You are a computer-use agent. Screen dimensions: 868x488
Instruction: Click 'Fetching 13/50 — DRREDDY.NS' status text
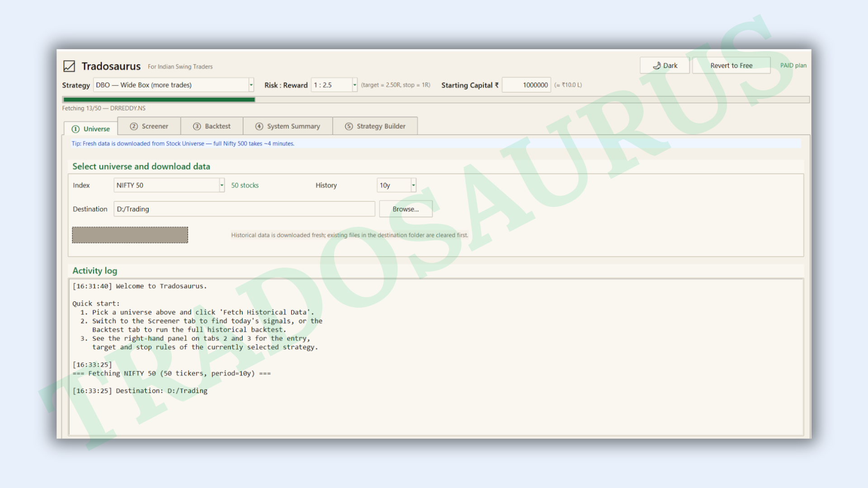pos(104,108)
